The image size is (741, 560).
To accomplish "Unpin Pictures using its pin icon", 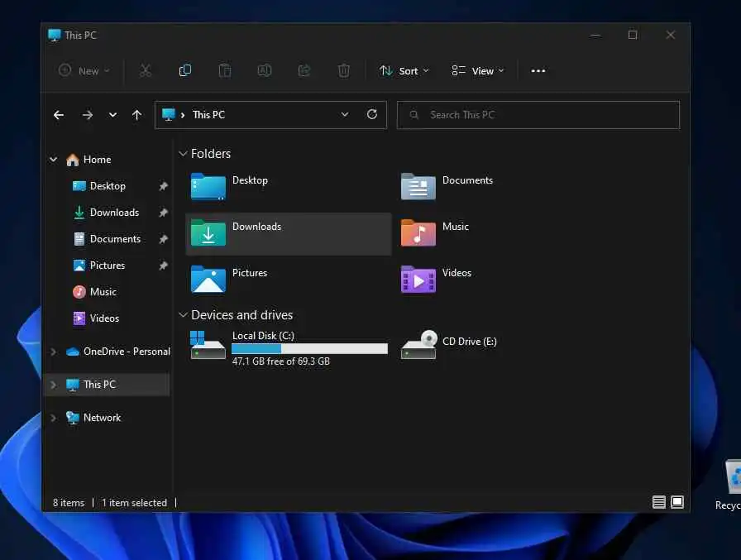I will click(163, 266).
